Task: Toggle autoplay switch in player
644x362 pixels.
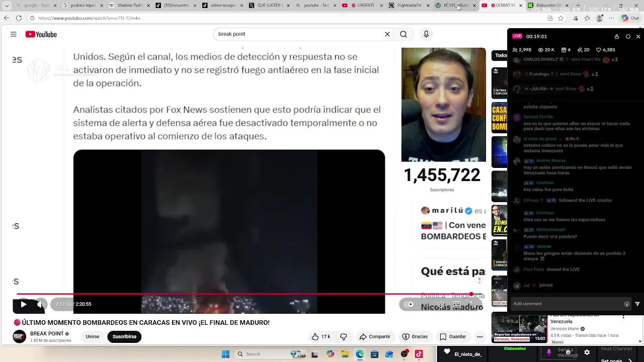Action: point(409,304)
